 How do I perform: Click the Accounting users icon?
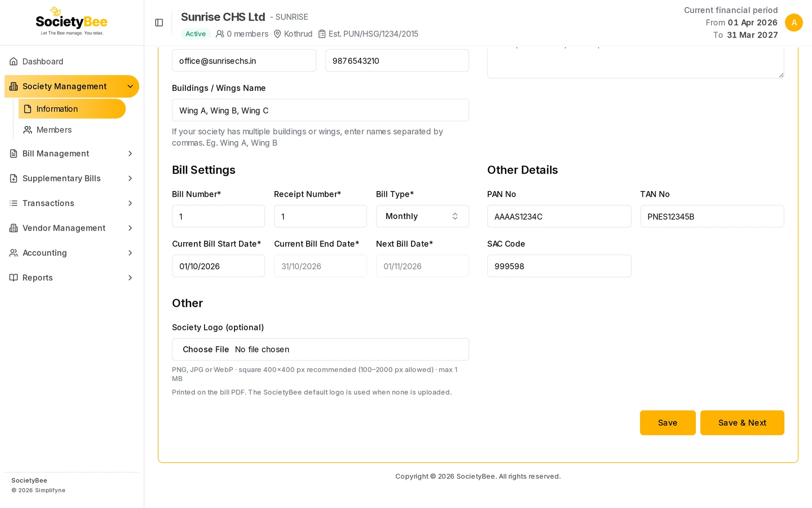[14, 253]
